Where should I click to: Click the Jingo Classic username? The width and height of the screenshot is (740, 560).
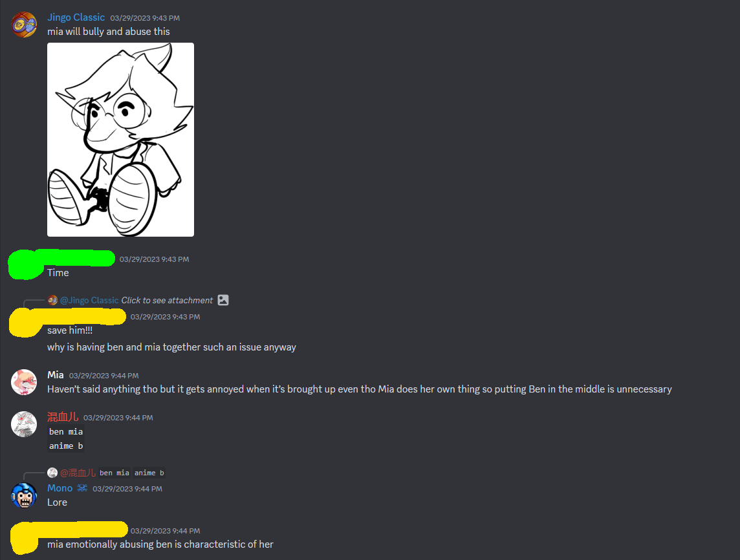tap(76, 17)
